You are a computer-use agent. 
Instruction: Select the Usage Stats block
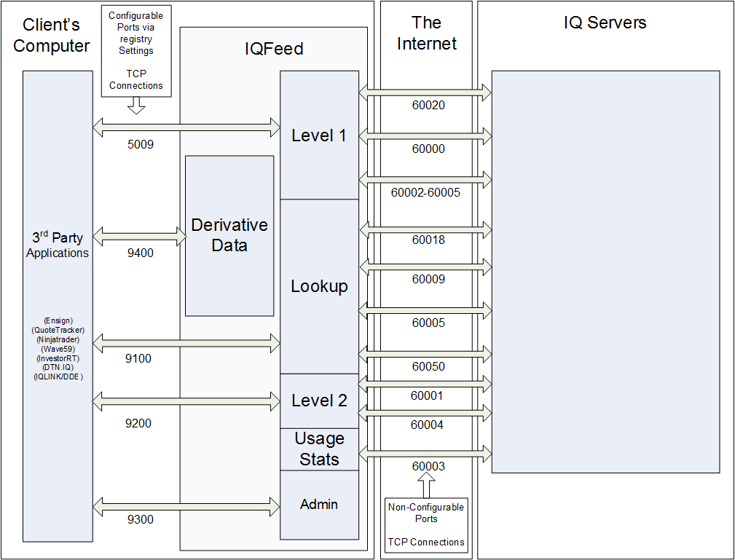point(319,449)
